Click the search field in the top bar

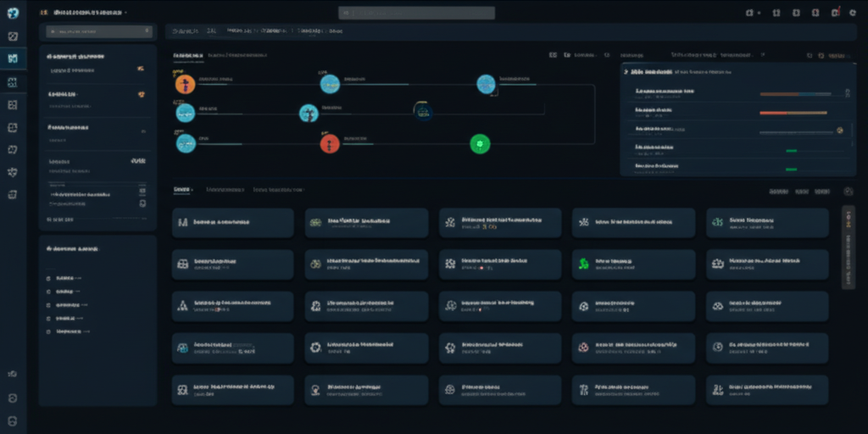pyautogui.click(x=416, y=13)
